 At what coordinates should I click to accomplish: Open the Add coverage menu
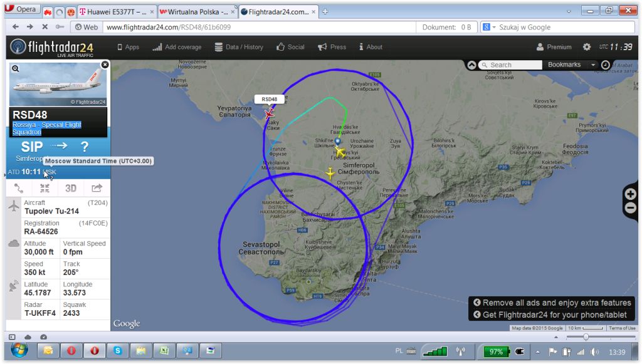tap(177, 47)
